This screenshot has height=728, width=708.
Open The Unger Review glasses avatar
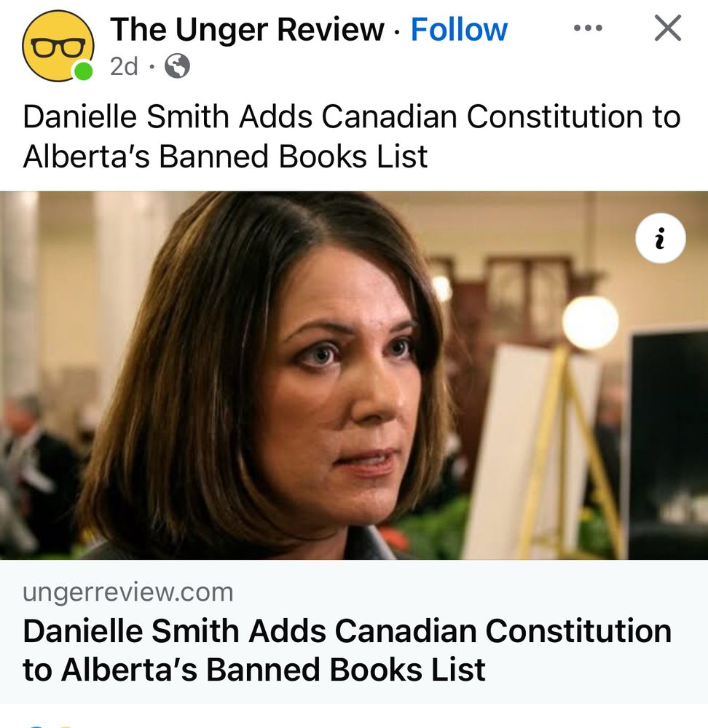[58, 46]
